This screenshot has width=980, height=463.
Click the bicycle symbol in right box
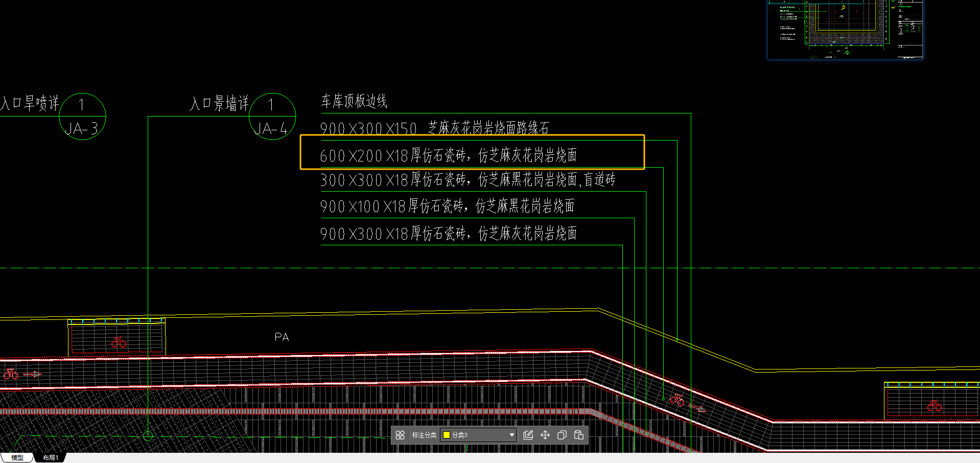[935, 406]
